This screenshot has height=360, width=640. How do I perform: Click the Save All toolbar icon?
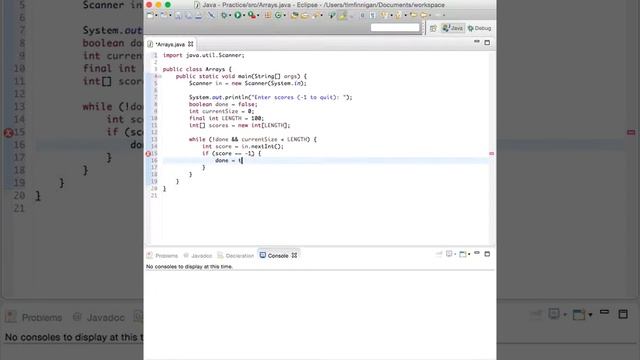tap(189, 16)
